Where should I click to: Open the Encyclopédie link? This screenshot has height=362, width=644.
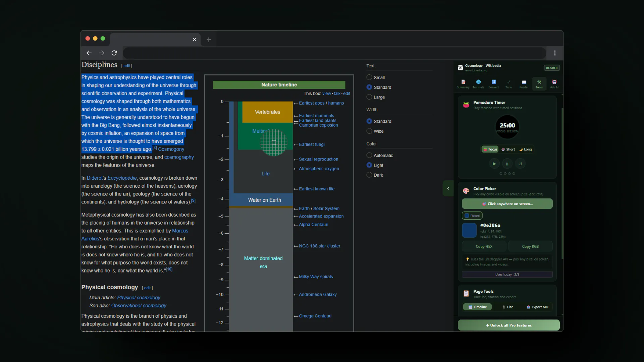pos(122,178)
